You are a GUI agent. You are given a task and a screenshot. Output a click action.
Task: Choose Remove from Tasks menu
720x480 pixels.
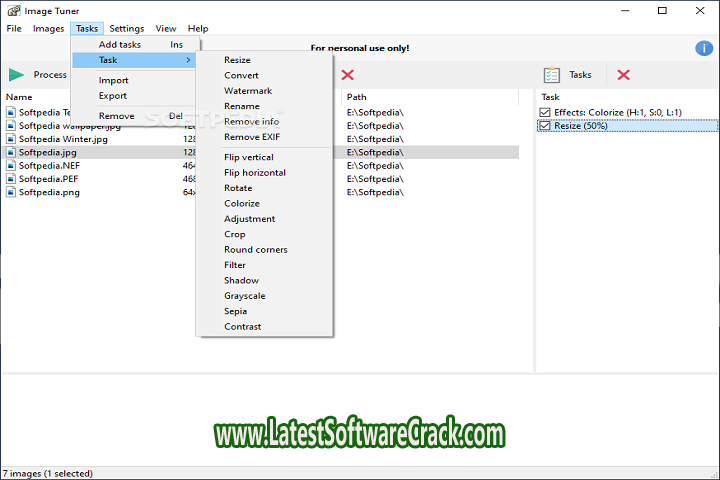point(135,116)
